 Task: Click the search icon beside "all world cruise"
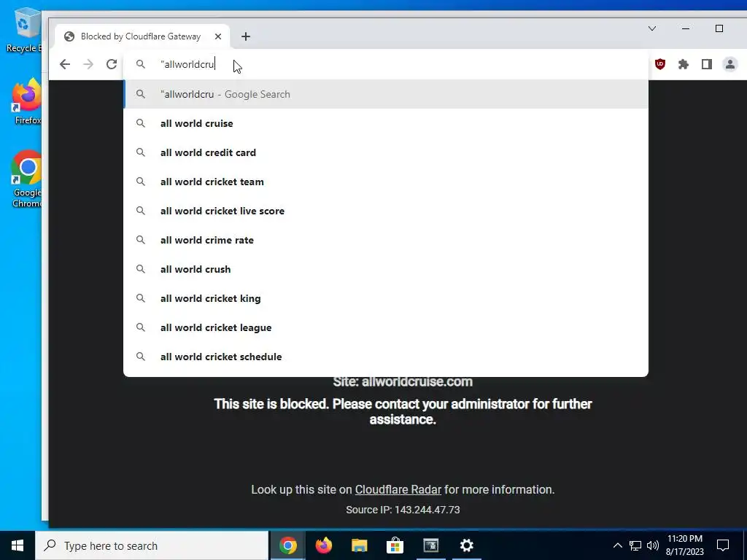(141, 123)
